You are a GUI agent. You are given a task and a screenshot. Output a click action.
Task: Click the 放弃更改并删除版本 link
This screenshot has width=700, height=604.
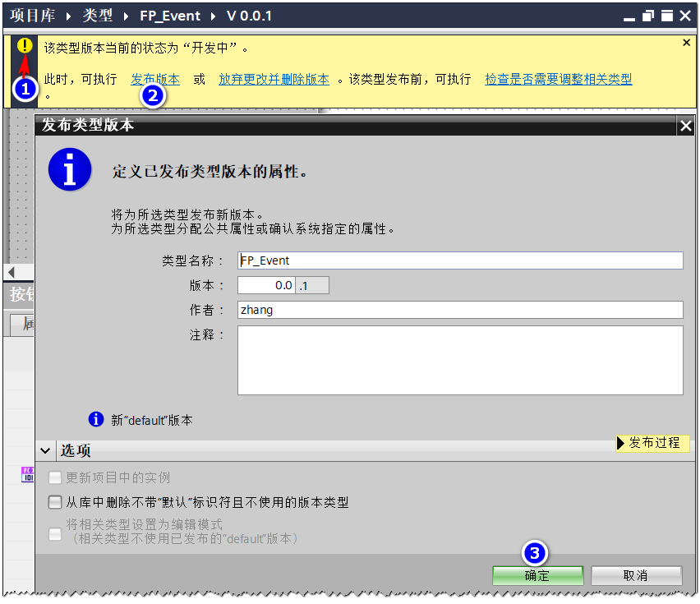[274, 80]
